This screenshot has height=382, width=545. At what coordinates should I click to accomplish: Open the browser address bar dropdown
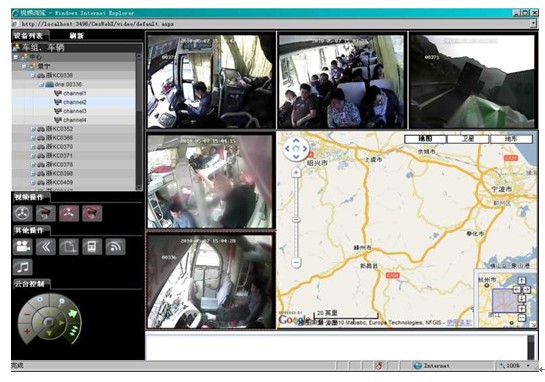(x=533, y=24)
